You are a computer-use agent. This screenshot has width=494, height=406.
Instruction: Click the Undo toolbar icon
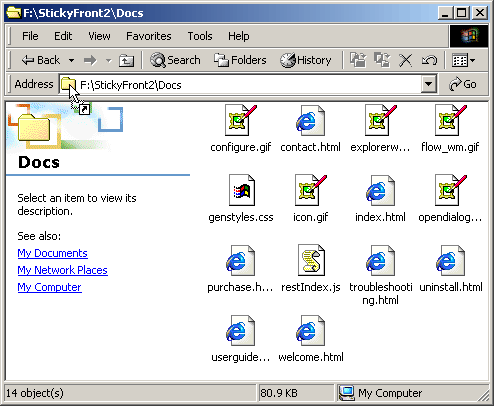(x=429, y=61)
